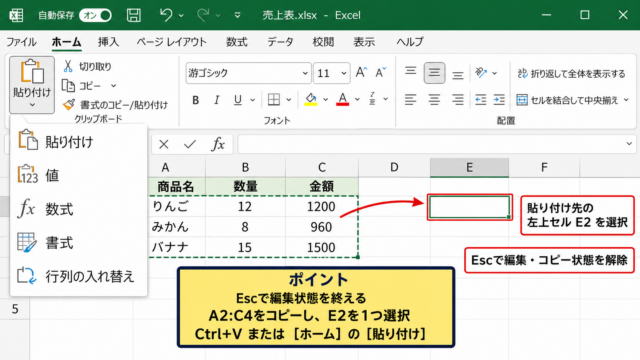Click the large 貼り付け clipboard icon
640x360 pixels.
coord(32,72)
